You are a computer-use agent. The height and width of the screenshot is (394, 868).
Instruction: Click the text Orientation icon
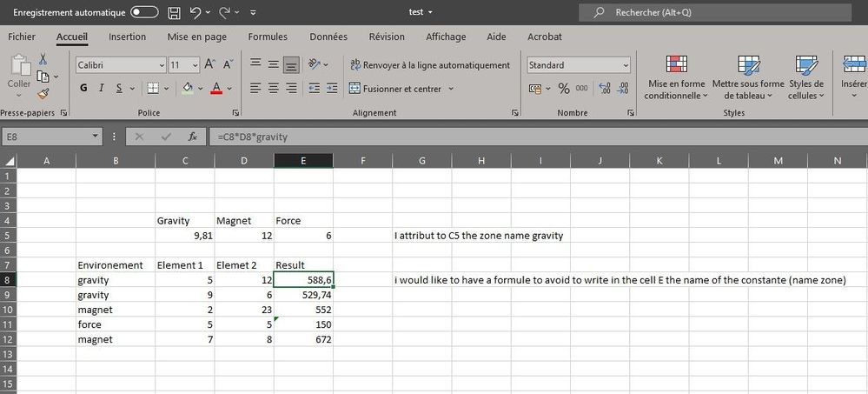tap(315, 65)
